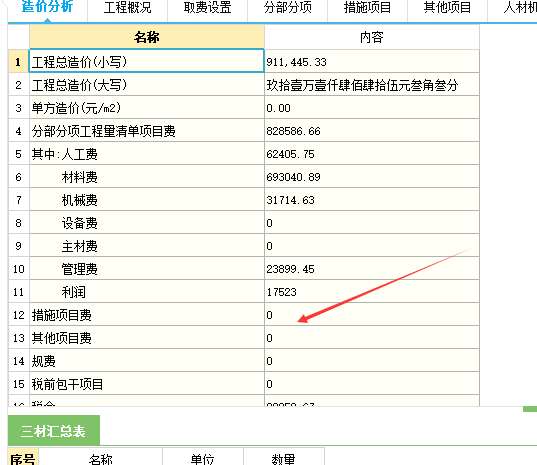The height and width of the screenshot is (465, 537).
Task: Click the 名称 column header
Action: 147,37
